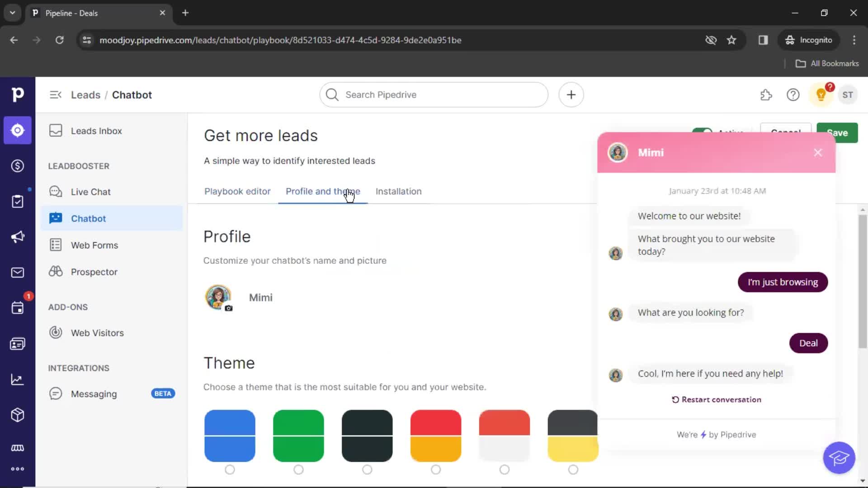Image resolution: width=868 pixels, height=488 pixels.
Task: Click the page vertical scrollbar
Action: tap(863, 282)
